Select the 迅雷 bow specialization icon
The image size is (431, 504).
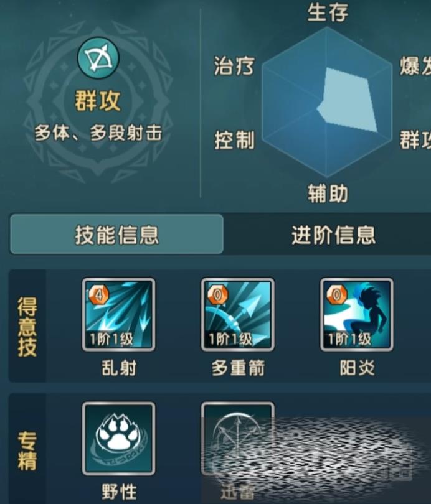pos(238,439)
